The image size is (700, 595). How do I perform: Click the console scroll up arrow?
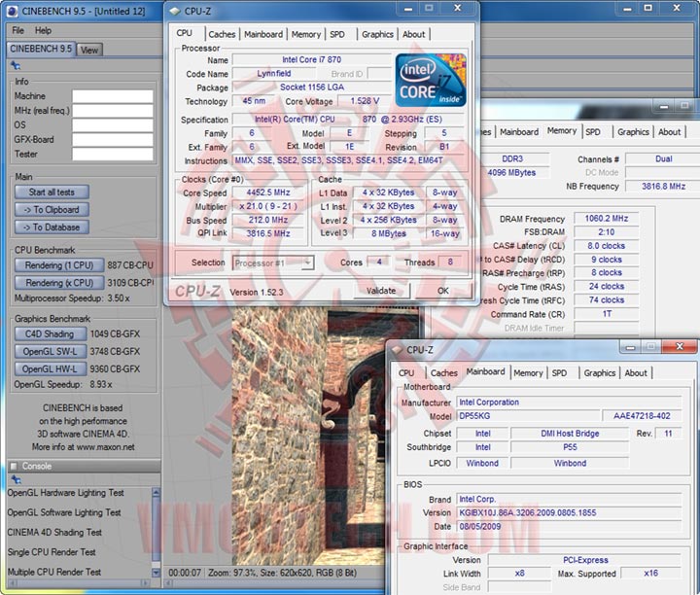click(156, 493)
